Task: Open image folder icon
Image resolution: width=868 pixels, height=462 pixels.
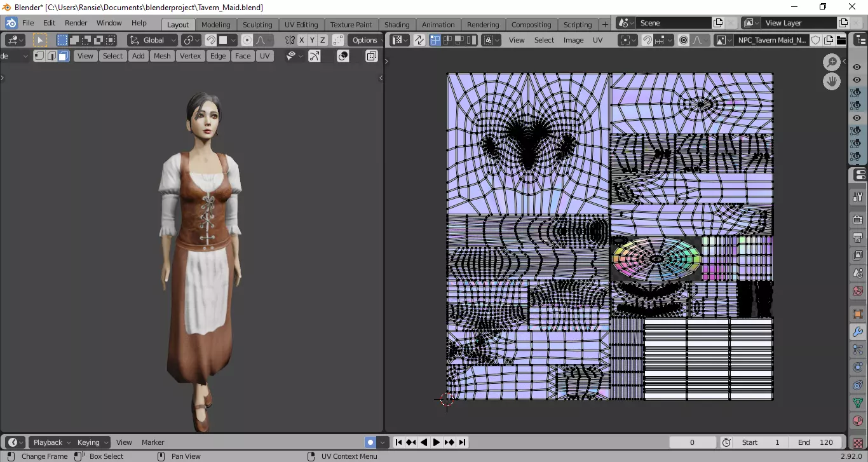Action: click(841, 40)
